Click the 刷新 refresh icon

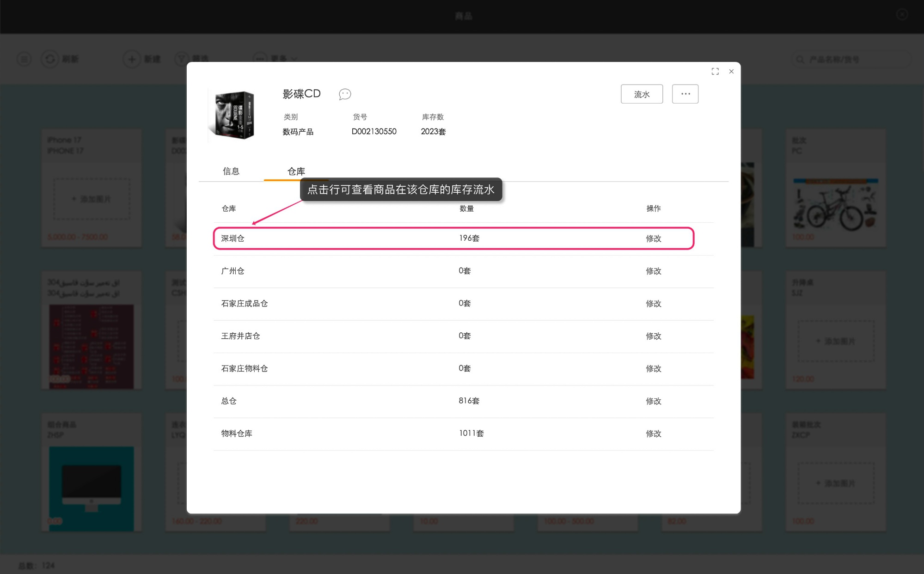tap(50, 59)
